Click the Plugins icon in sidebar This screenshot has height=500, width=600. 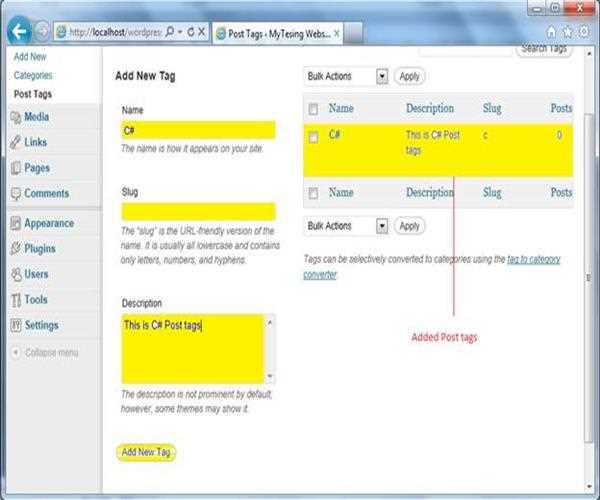tap(15, 249)
